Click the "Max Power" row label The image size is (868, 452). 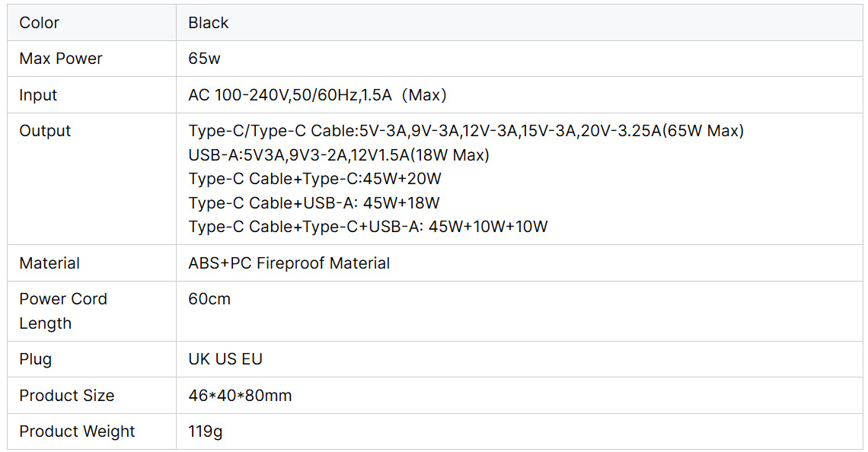pos(61,59)
